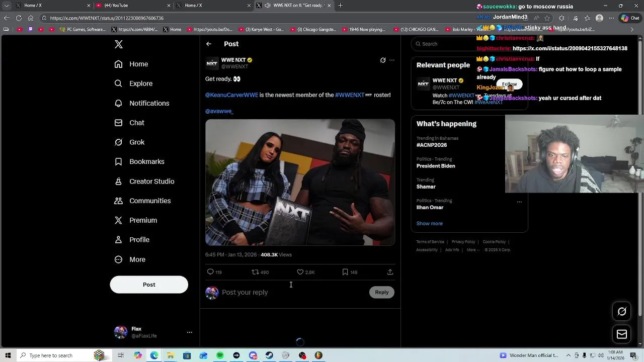The image size is (644, 362).
Task: Open the Explore page
Action: point(133,83)
